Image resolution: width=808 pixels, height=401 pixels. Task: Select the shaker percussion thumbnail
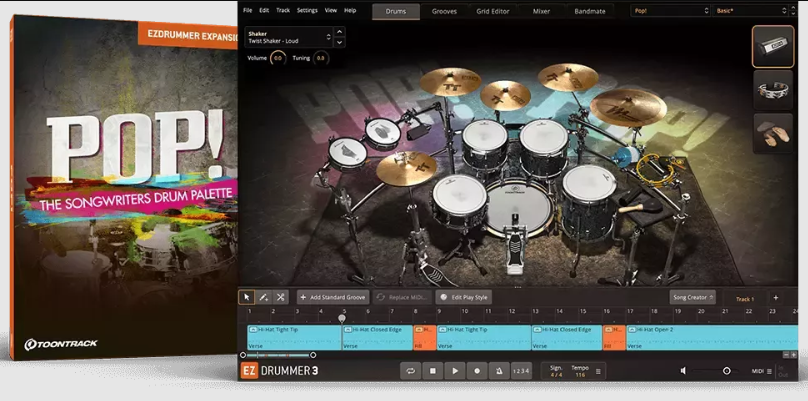(x=772, y=46)
